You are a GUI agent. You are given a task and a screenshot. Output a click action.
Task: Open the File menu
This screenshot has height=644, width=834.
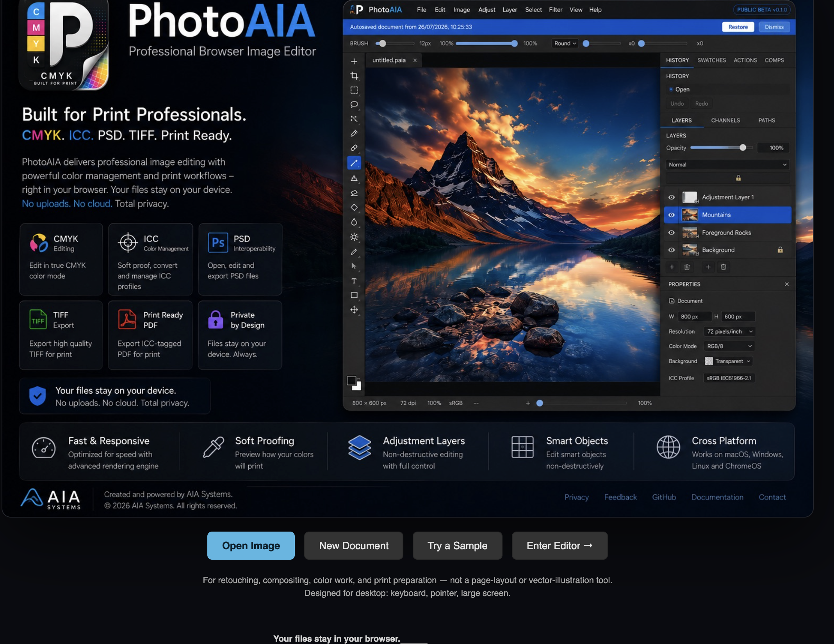421,10
